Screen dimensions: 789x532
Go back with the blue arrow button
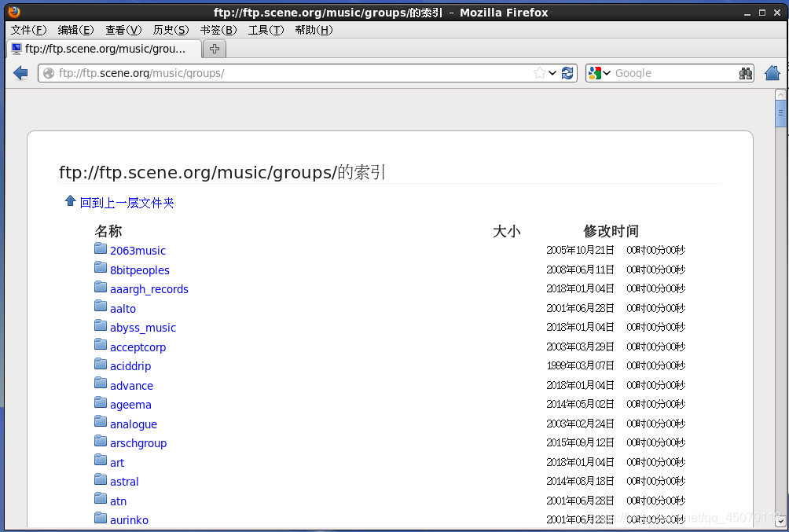coord(20,73)
